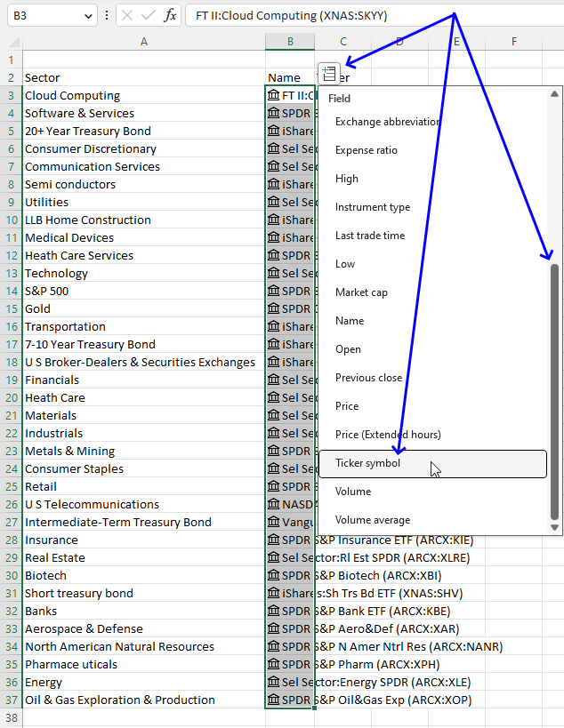Image resolution: width=564 pixels, height=728 pixels.
Task: Click the LLB Home Construction cell
Action: pos(143,220)
